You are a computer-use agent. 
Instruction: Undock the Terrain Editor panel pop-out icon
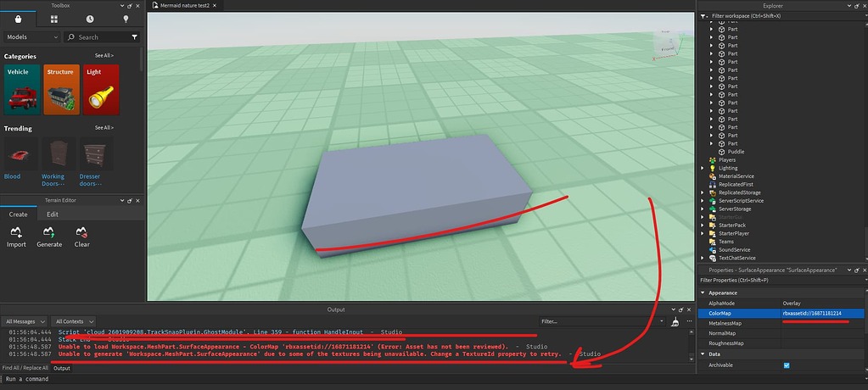point(130,201)
